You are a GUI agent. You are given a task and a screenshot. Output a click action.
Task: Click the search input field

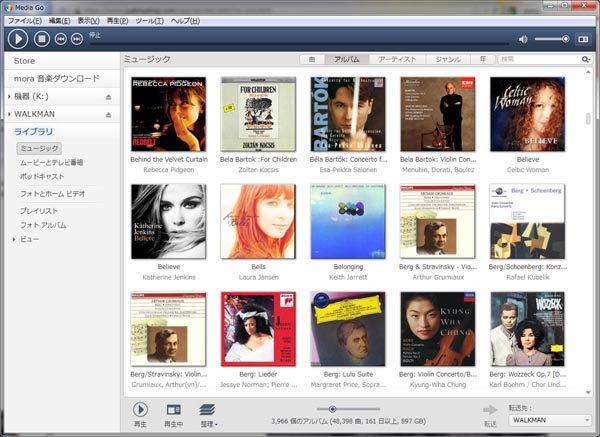click(539, 59)
